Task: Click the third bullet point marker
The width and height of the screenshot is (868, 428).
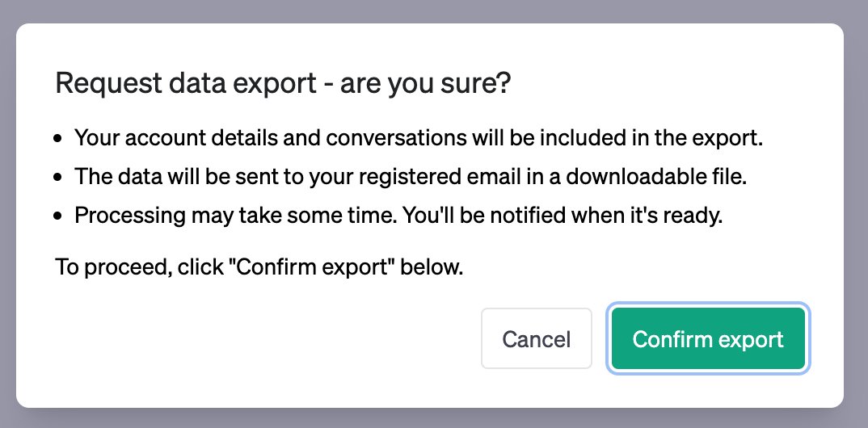Action: (57, 216)
